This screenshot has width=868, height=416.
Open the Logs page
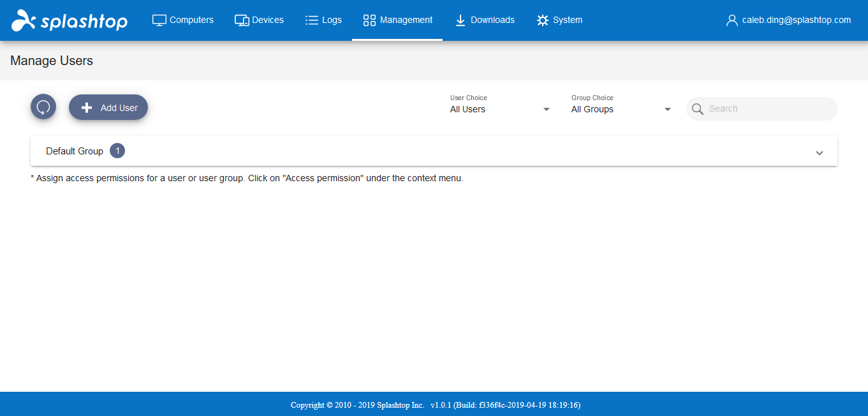[323, 20]
